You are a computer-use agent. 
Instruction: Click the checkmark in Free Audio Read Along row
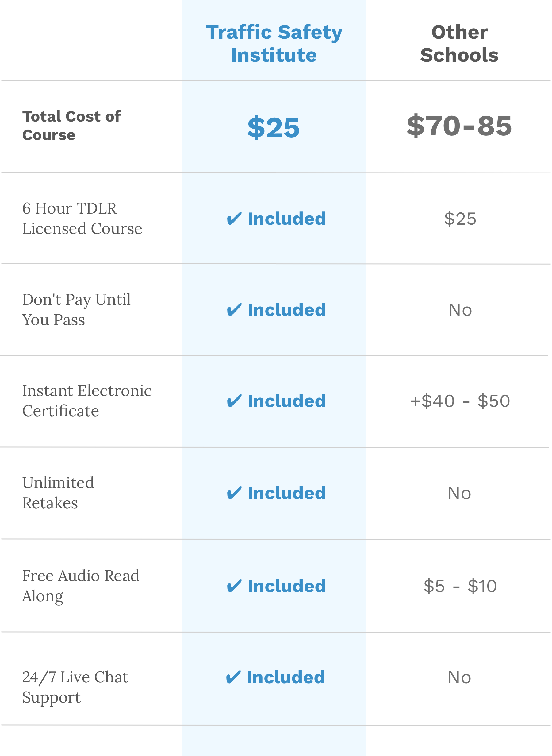[234, 586]
